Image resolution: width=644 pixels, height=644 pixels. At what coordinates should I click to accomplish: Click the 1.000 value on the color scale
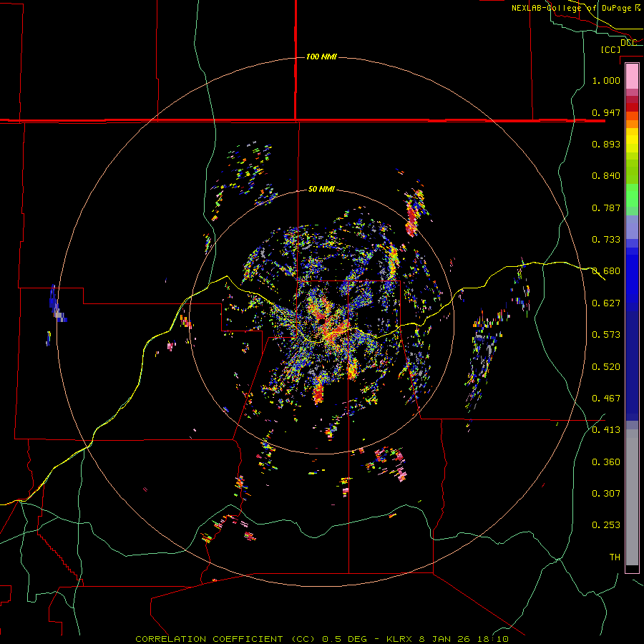click(606, 80)
